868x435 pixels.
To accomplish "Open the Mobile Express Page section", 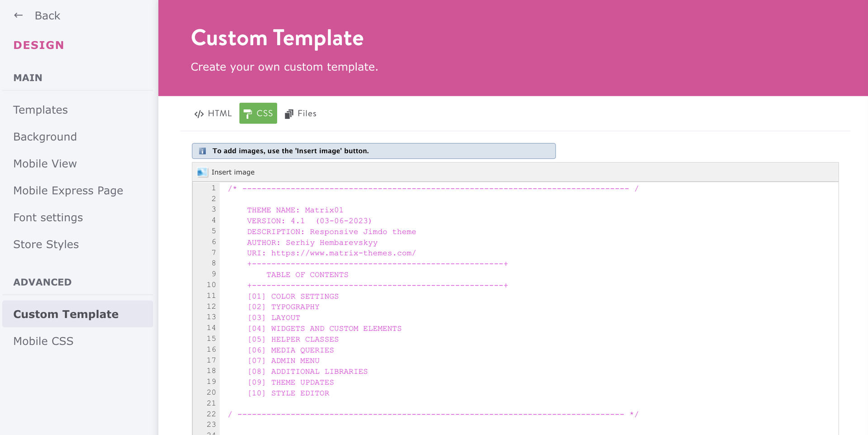I will pos(68,190).
